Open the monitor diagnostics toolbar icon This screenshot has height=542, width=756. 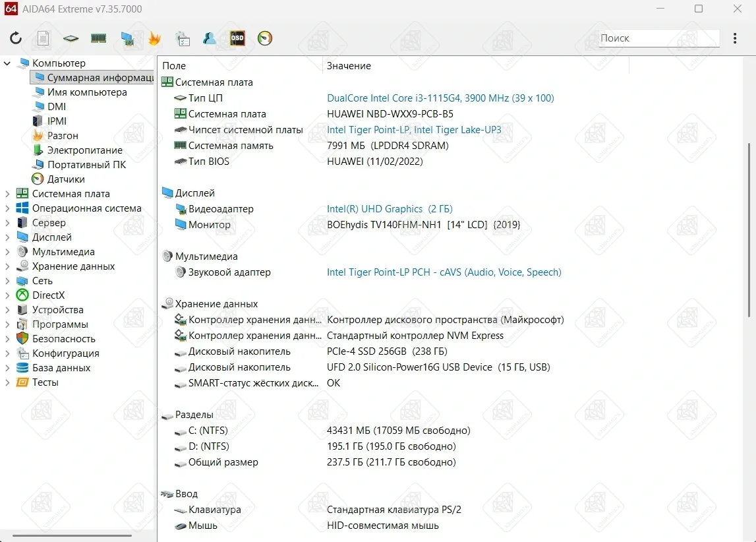(127, 39)
